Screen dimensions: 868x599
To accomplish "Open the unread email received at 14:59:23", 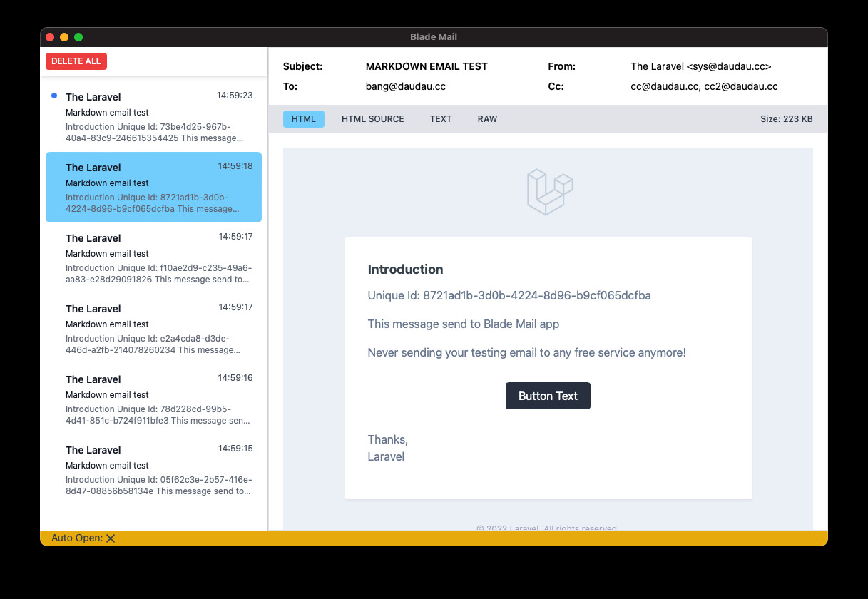I will tap(154, 116).
